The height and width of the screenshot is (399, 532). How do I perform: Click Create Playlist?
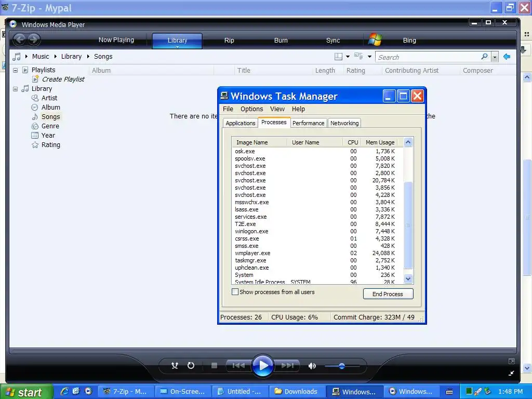click(63, 79)
